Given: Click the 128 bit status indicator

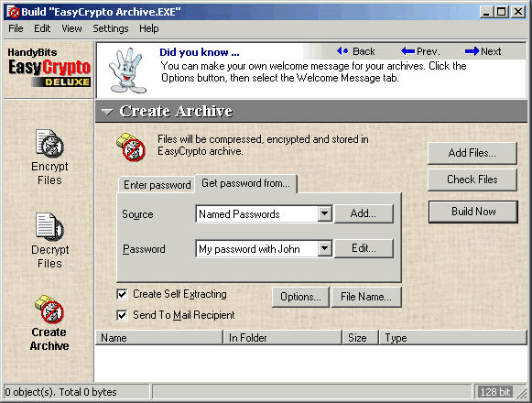Looking at the screenshot, I should point(495,392).
